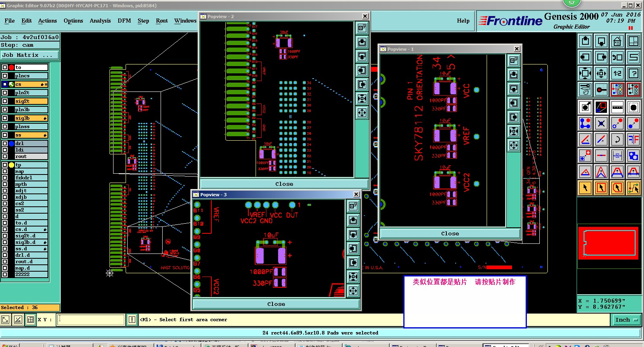Screen dimensions: 644x347
Task: Open the DFM menu
Action: coord(124,21)
